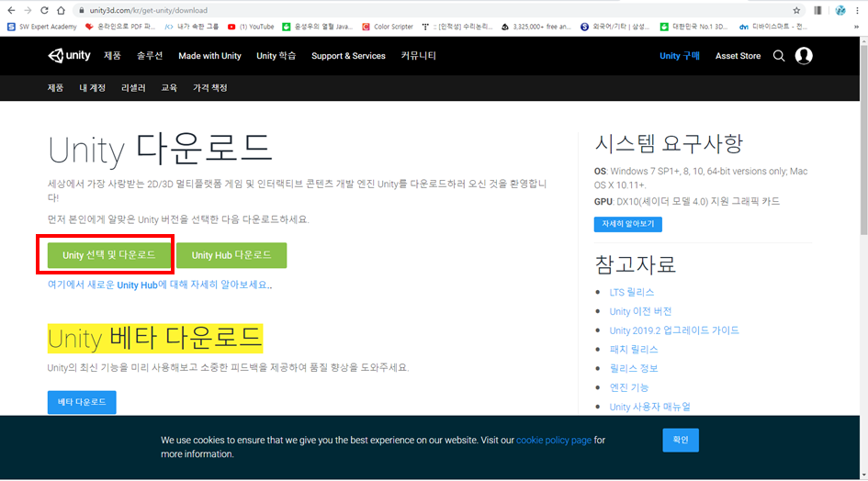The width and height of the screenshot is (868, 481).
Task: Open the Unity 2019.2 업그레이드 가이드 link
Action: [x=674, y=330]
